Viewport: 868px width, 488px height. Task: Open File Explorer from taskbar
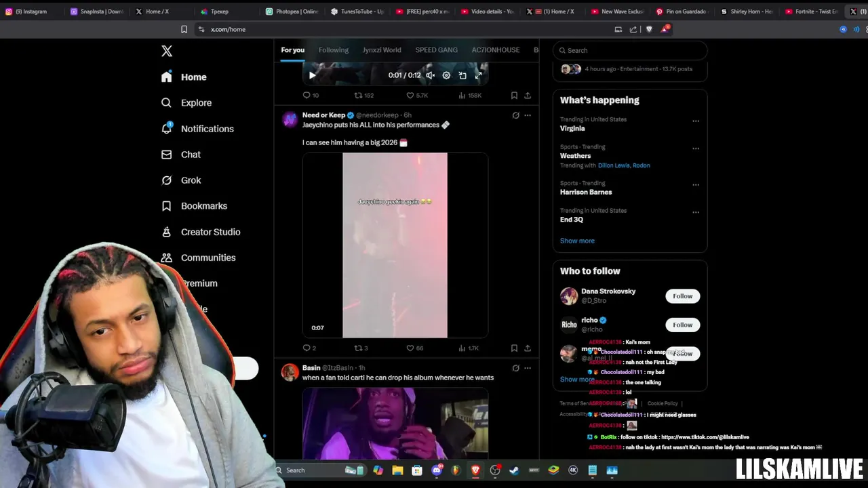coord(397,470)
